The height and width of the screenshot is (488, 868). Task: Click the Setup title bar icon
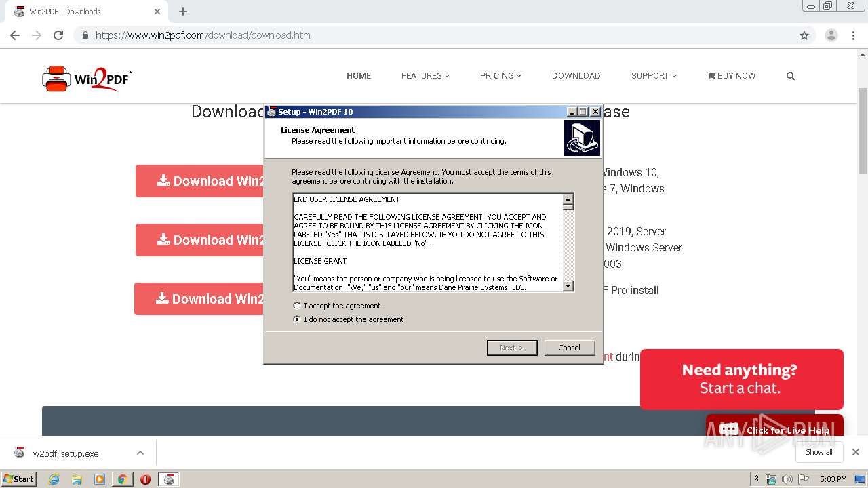tap(271, 112)
